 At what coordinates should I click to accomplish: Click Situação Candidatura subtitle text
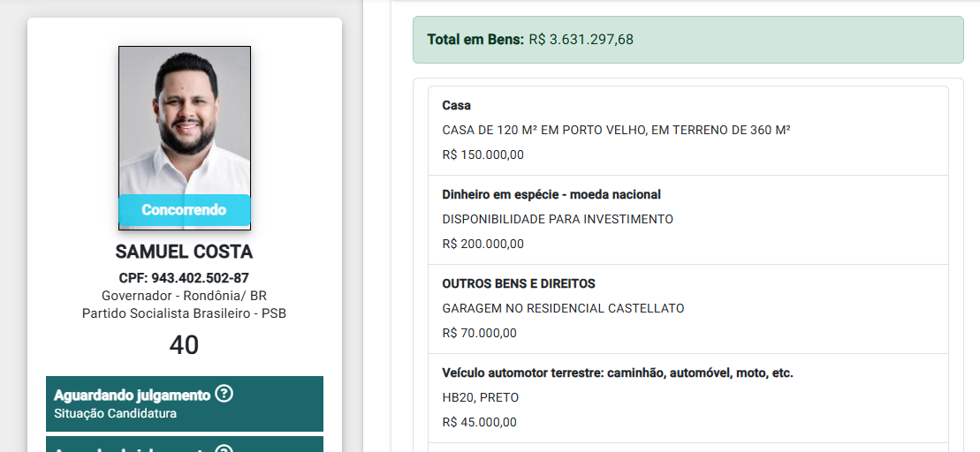pos(116,413)
